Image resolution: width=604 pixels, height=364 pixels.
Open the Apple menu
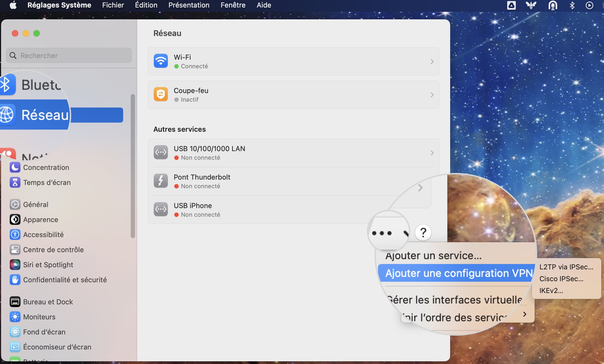tap(13, 5)
